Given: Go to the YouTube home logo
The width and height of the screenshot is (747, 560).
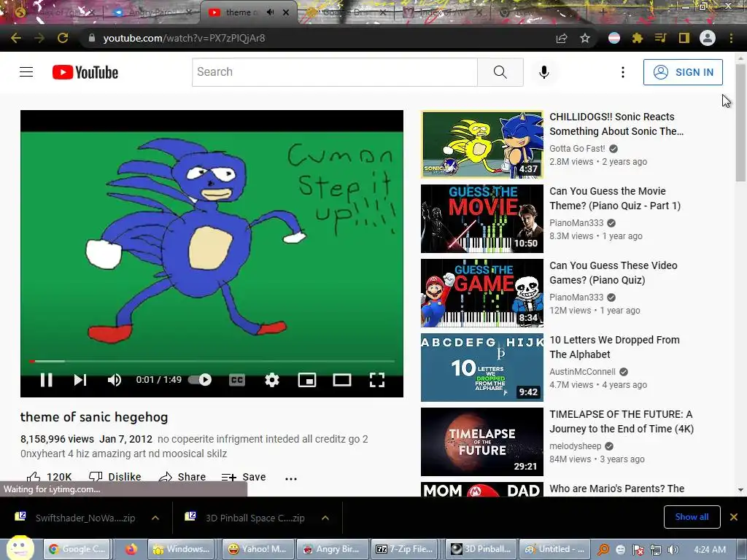Looking at the screenshot, I should pos(85,72).
